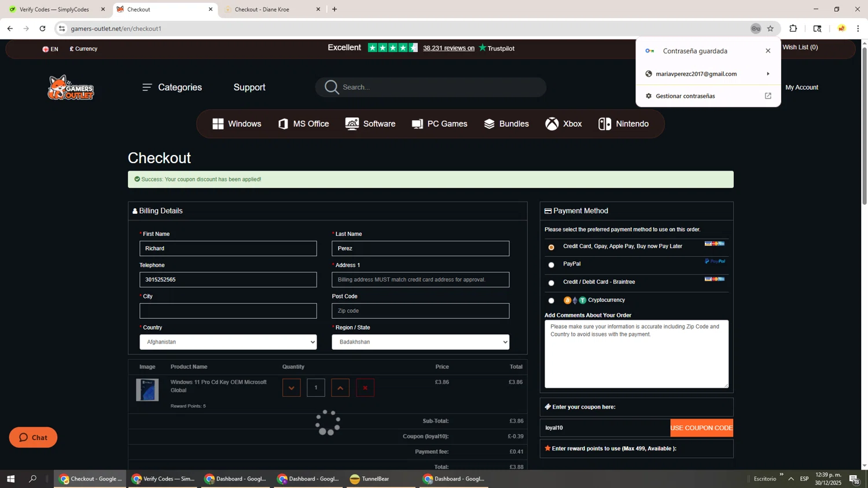Open the Support page
Image resolution: width=868 pixels, height=488 pixels.
pos(249,87)
